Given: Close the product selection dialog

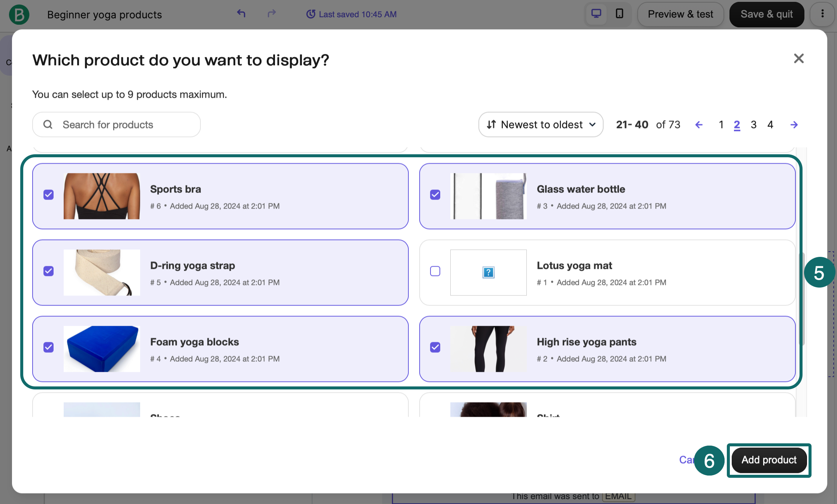Looking at the screenshot, I should pyautogui.click(x=799, y=58).
